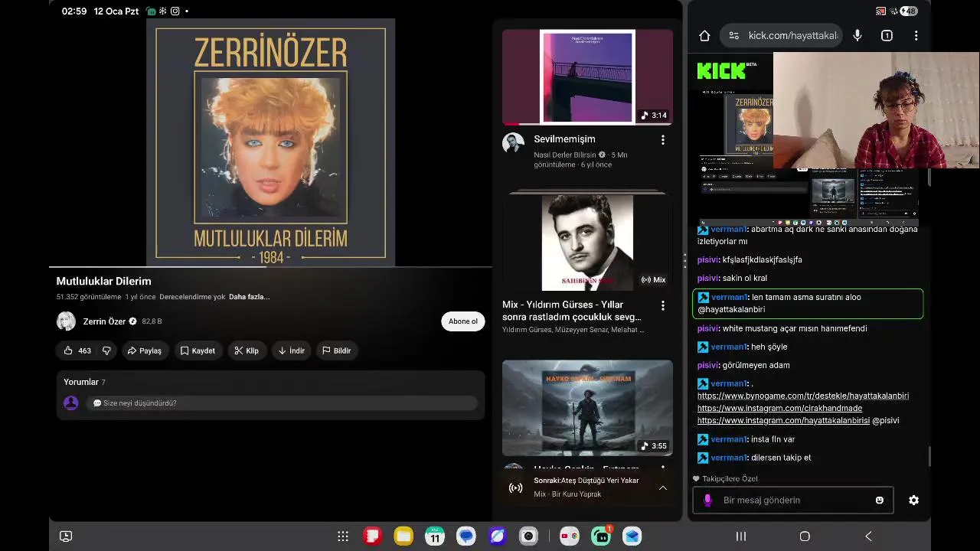Open the Calendar app showing 11
The image size is (980, 551).
click(x=435, y=536)
